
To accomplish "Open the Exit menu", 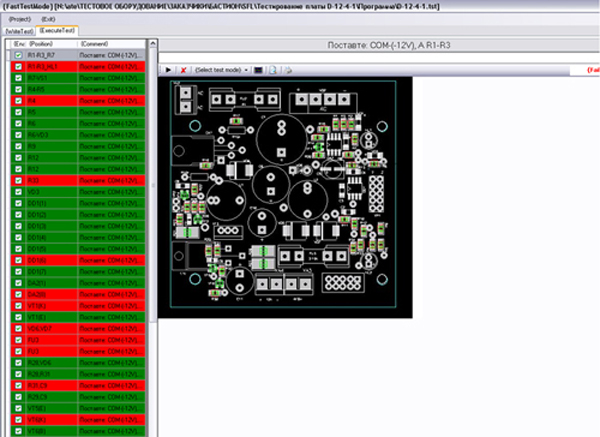I will pos(49,19).
